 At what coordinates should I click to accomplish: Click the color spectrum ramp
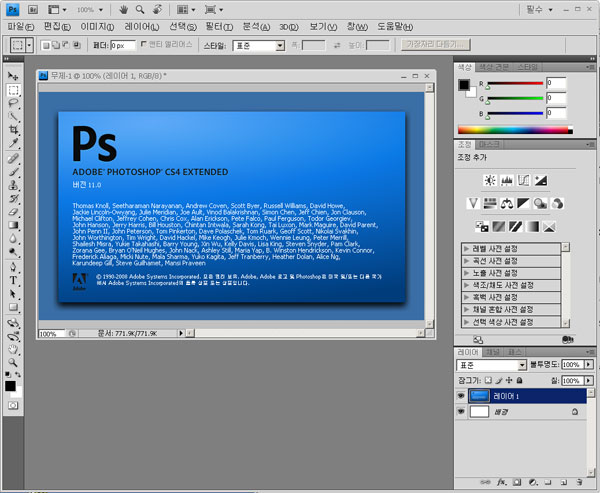515,130
